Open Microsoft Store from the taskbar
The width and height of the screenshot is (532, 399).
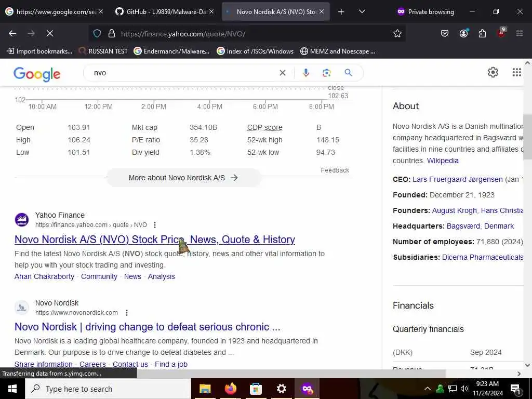pos(256,389)
